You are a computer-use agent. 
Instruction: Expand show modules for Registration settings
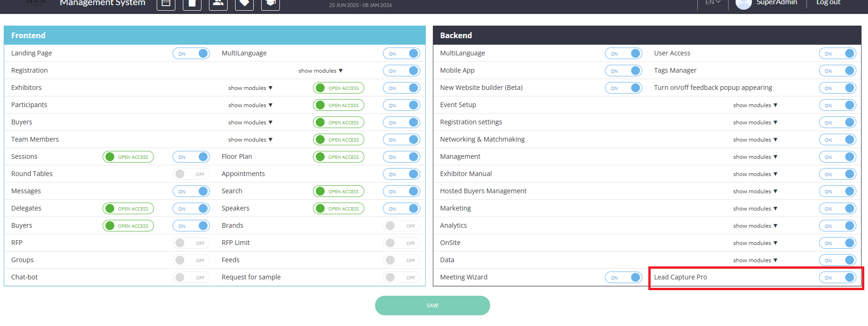pyautogui.click(x=756, y=122)
